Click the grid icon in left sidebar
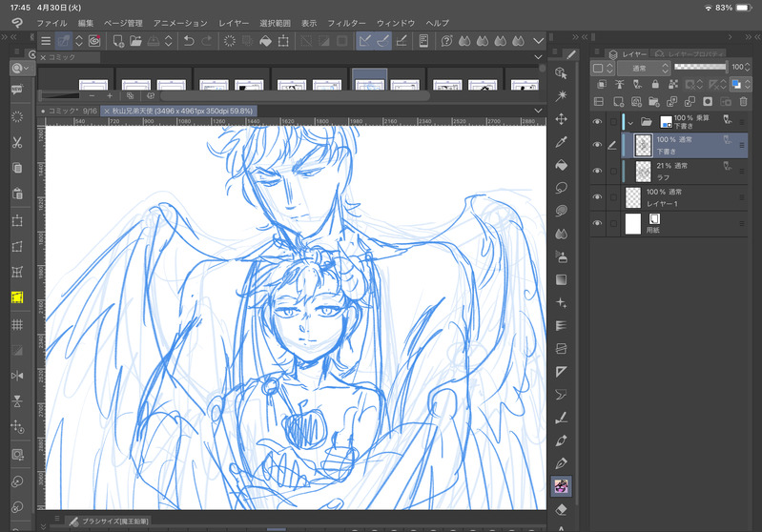Viewport: 762px width, 532px height. 17,324
